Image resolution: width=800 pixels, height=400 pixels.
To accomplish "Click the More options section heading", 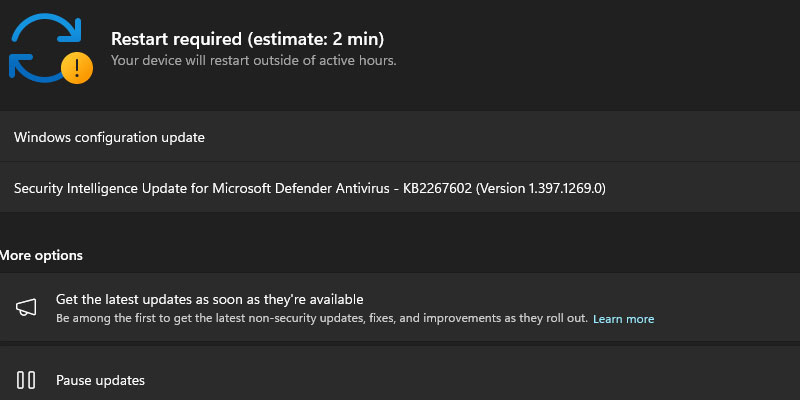I will (x=41, y=255).
